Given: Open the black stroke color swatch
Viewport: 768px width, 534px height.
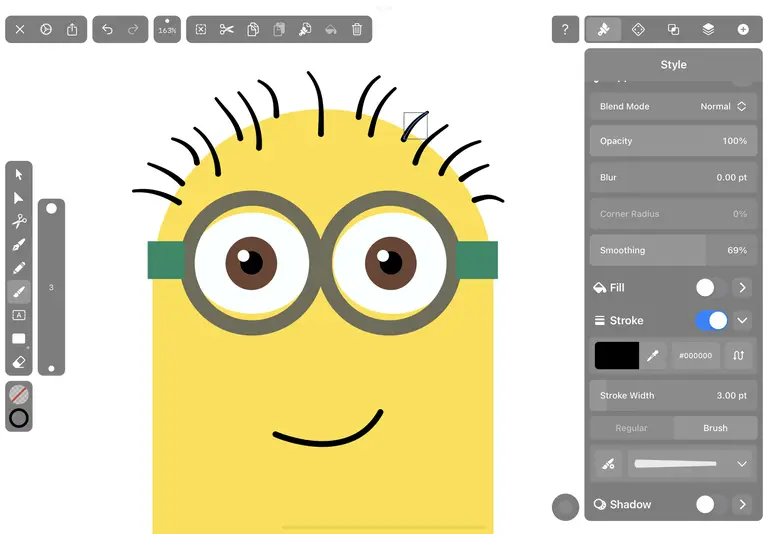Looking at the screenshot, I should 617,356.
